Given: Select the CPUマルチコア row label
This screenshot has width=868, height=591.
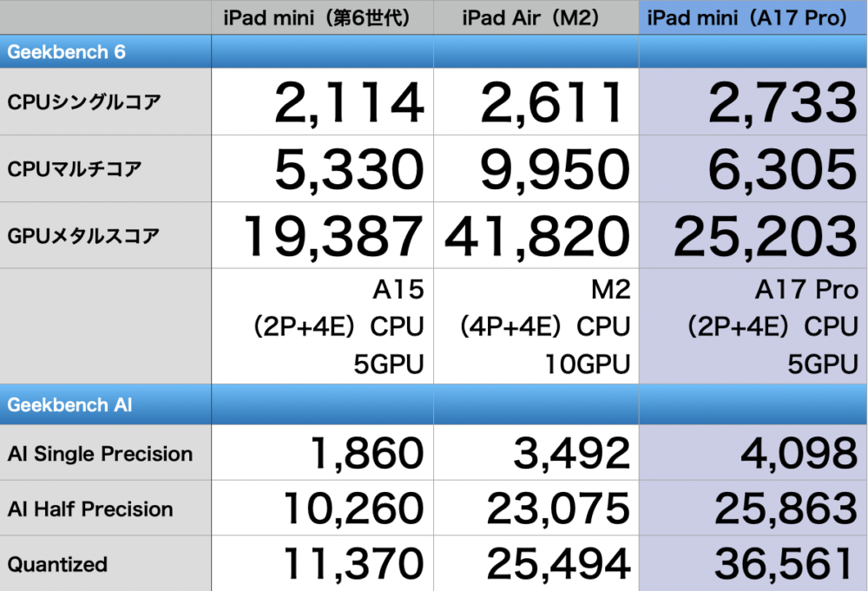Looking at the screenshot, I should point(75,168).
